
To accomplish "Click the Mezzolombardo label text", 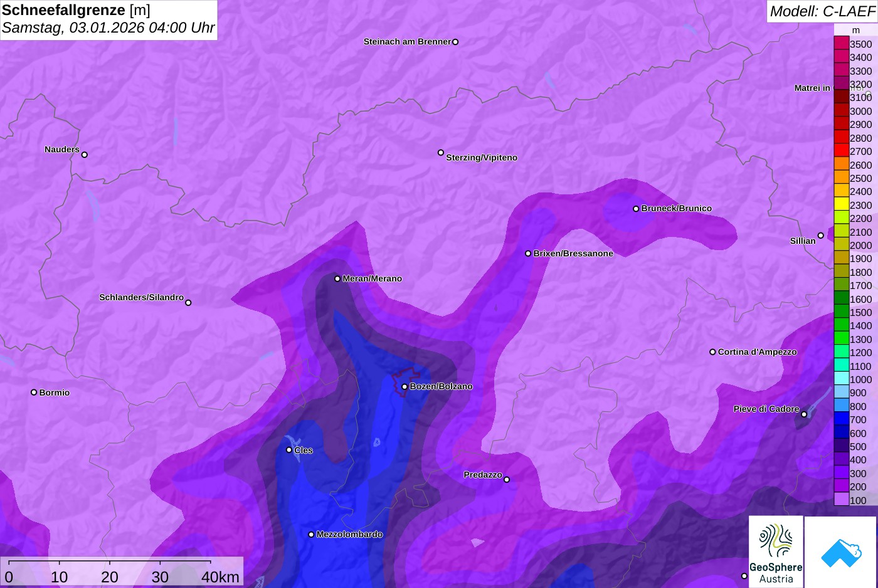I will pos(349,534).
